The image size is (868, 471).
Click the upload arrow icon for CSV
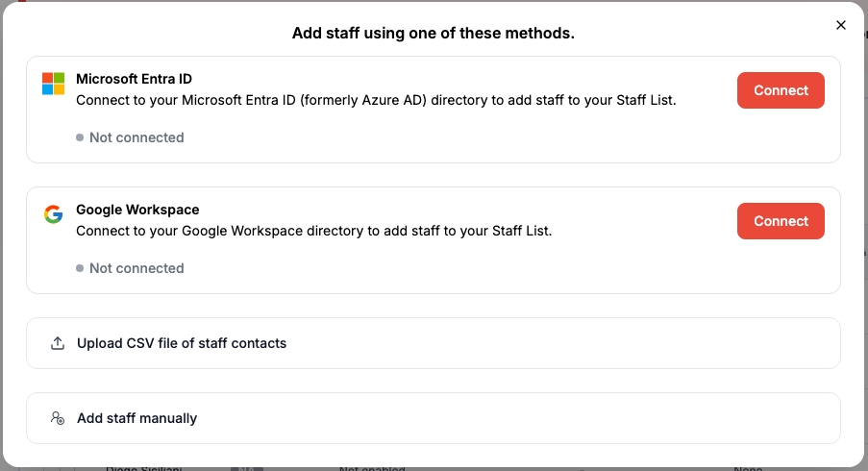tap(58, 343)
